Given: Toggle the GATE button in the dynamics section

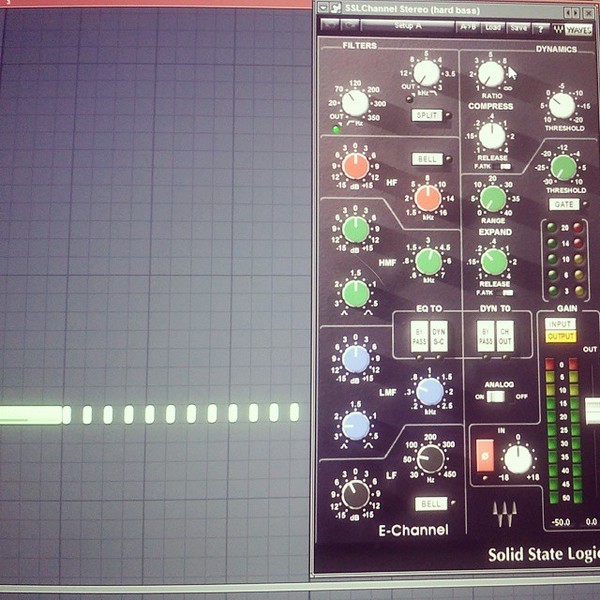Looking at the screenshot, I should click(564, 205).
